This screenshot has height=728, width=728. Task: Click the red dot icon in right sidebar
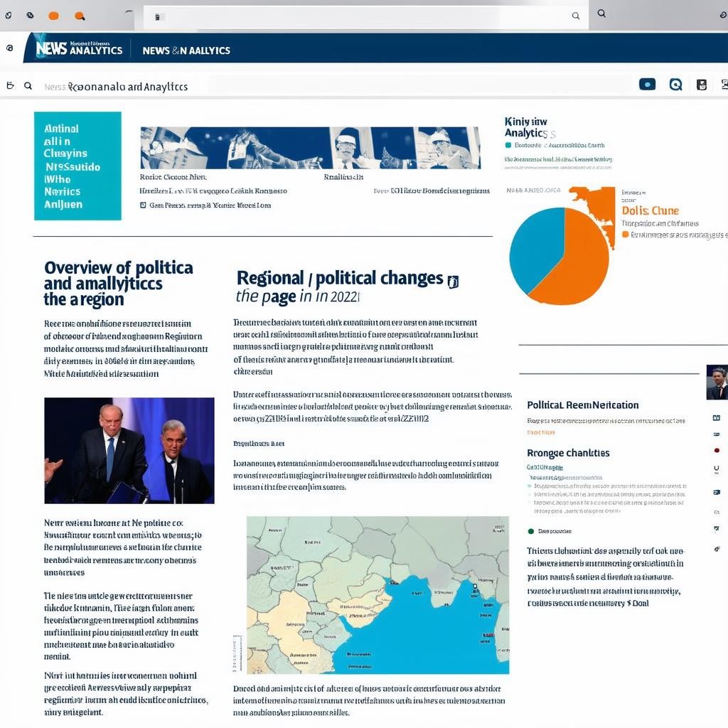(x=716, y=450)
